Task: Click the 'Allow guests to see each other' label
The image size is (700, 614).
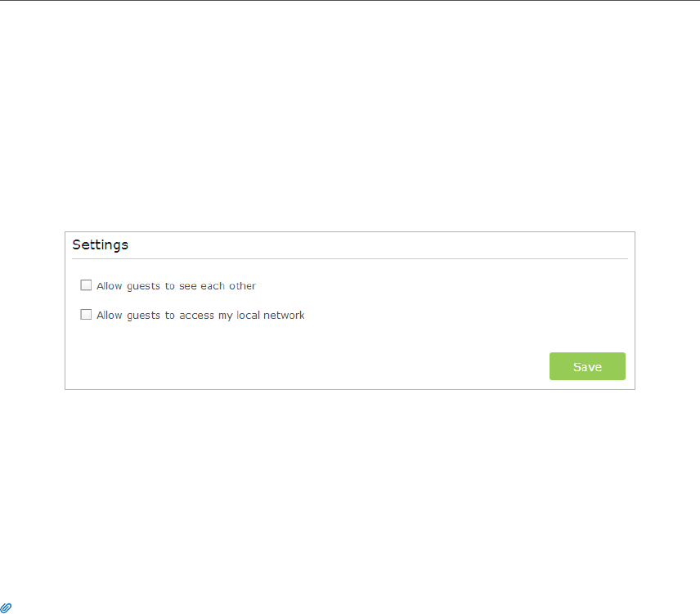Action: (176, 286)
